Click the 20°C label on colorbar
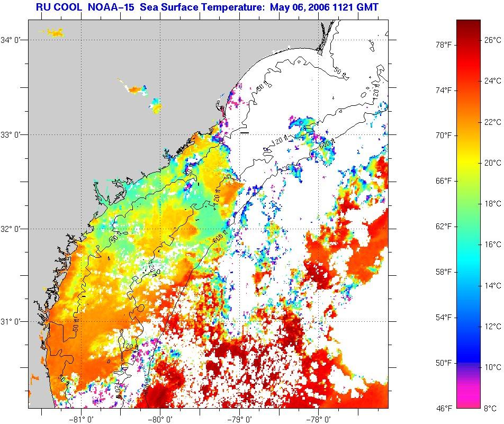Viewport: 504px width, 424px height. [x=492, y=163]
